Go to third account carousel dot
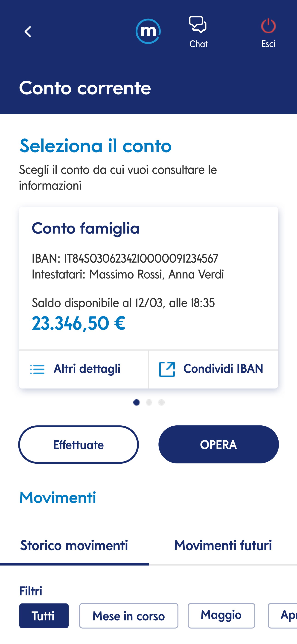This screenshot has width=297, height=644. coord(161,402)
